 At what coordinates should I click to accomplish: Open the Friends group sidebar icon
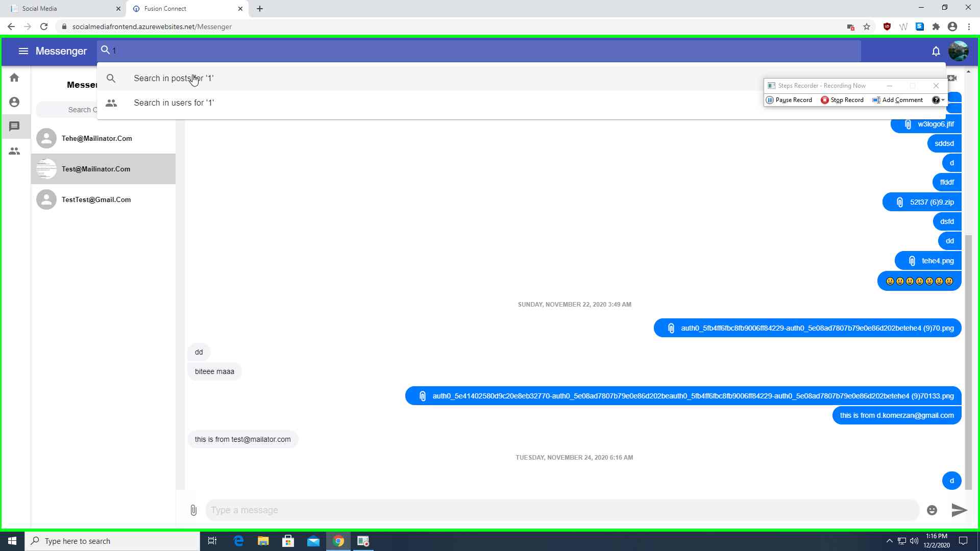point(14,151)
